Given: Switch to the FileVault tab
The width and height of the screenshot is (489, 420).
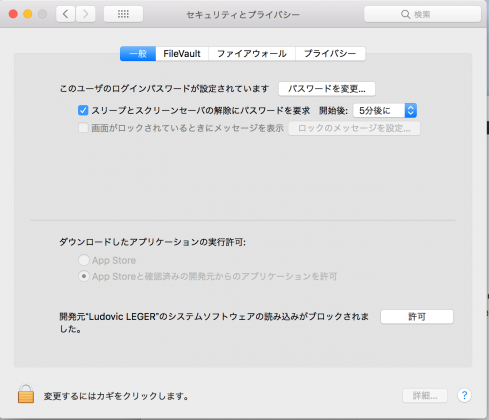Looking at the screenshot, I should (x=182, y=54).
